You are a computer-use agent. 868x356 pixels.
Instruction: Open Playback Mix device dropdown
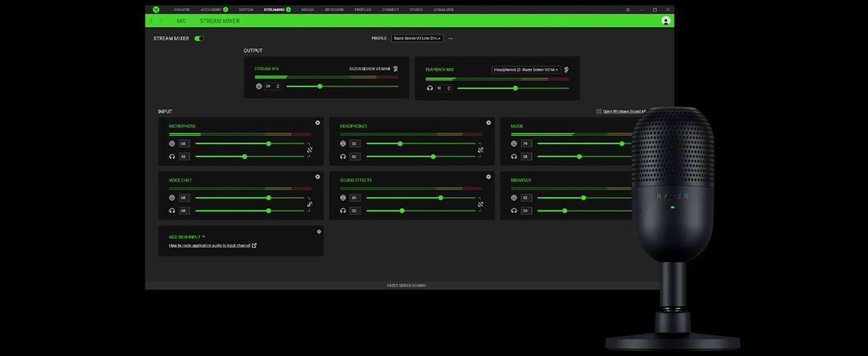click(x=526, y=69)
